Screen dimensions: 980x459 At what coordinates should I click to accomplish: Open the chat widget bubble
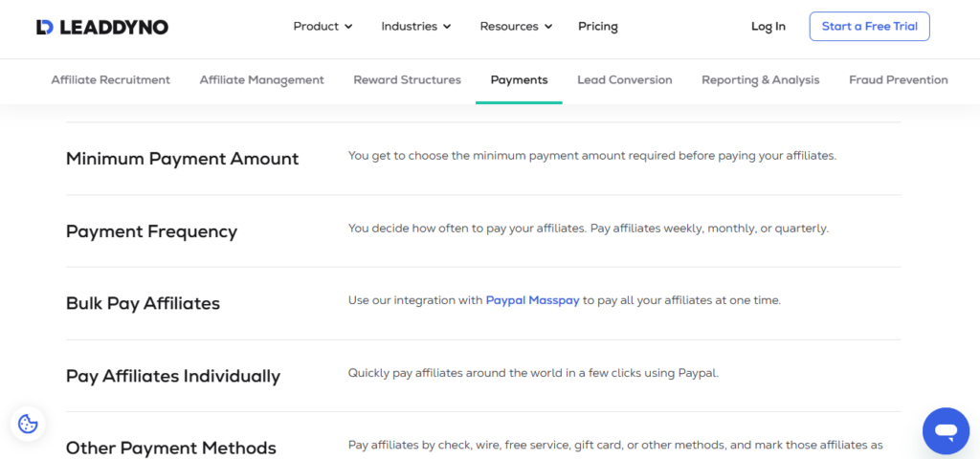(x=946, y=431)
